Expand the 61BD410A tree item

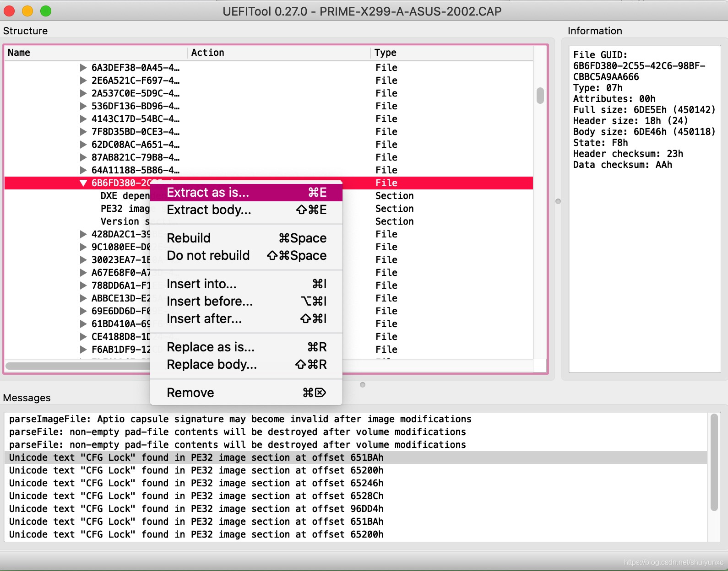pos(83,324)
